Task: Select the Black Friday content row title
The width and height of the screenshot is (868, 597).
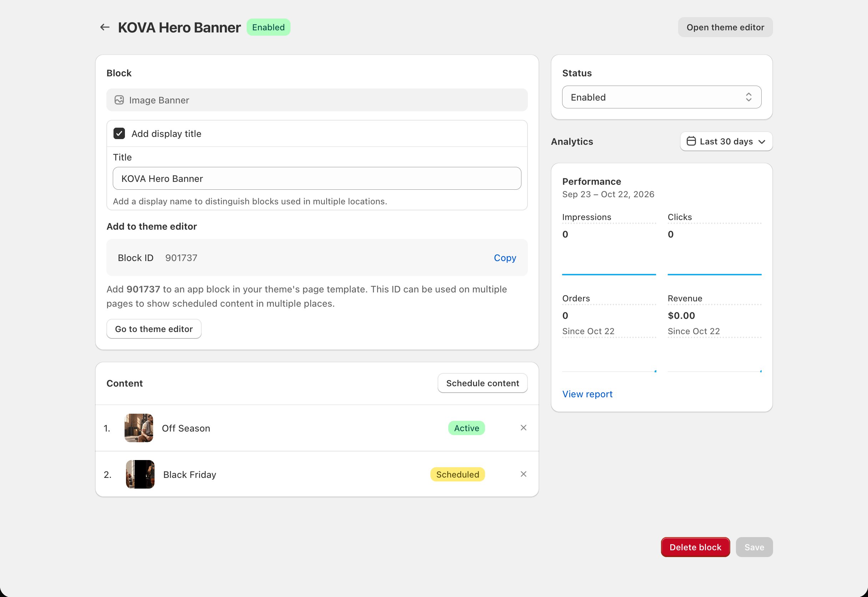Action: pos(190,474)
